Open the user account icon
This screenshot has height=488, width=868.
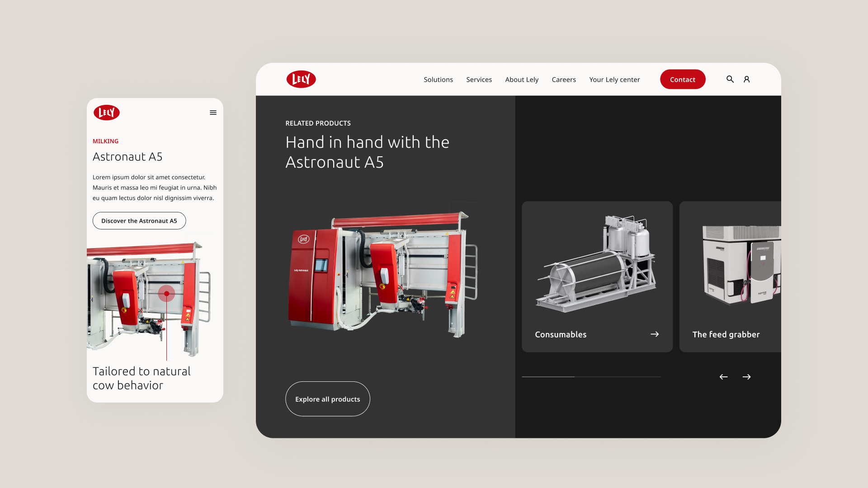tap(746, 79)
